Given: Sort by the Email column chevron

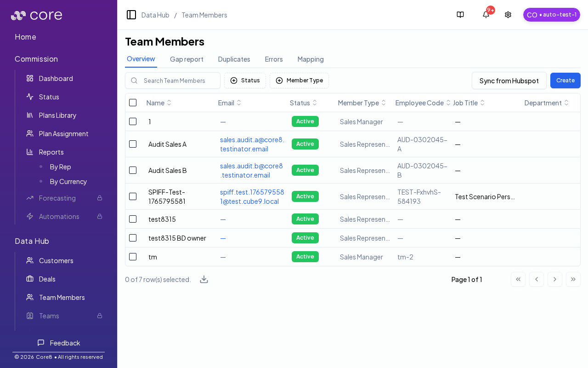Looking at the screenshot, I should (x=239, y=103).
